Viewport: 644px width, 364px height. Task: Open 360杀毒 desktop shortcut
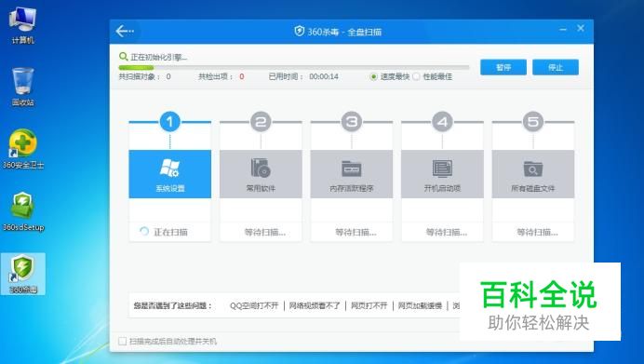23,274
